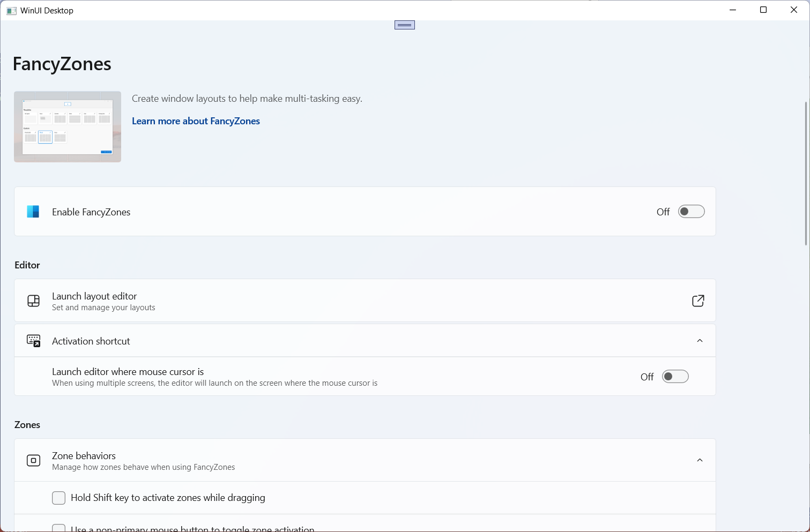Click 'Create window layouts' description text
The width and height of the screenshot is (810, 532).
tap(247, 99)
